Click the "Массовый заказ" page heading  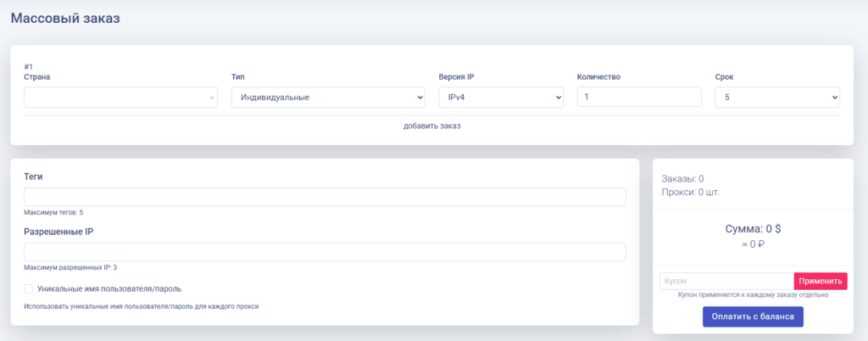click(x=66, y=18)
